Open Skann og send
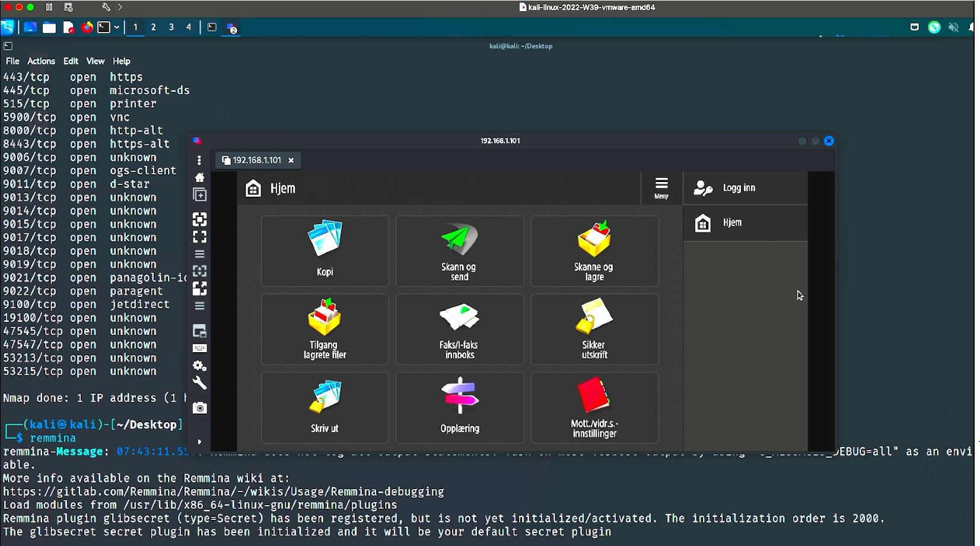This screenshot has width=980, height=546. pyautogui.click(x=459, y=251)
